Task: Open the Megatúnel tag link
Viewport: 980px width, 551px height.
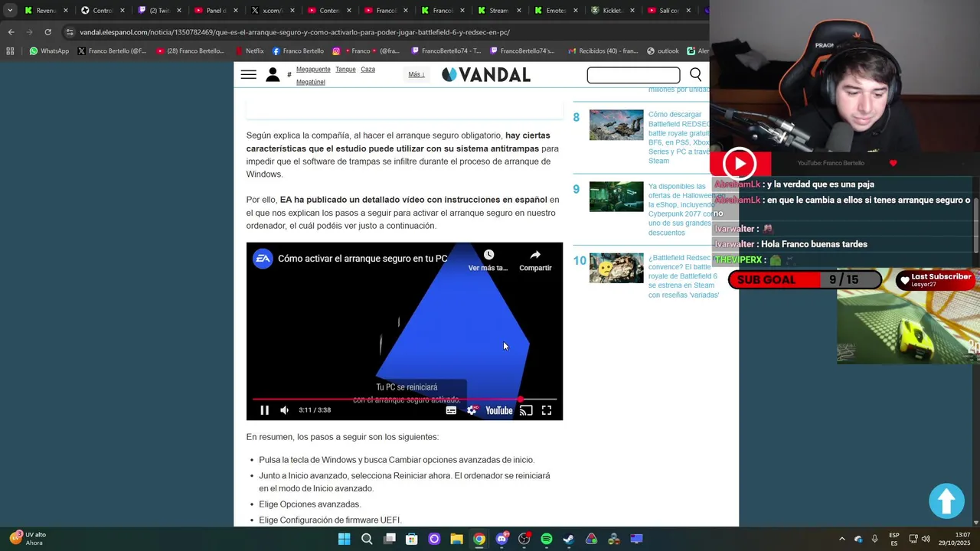Action: [310, 82]
